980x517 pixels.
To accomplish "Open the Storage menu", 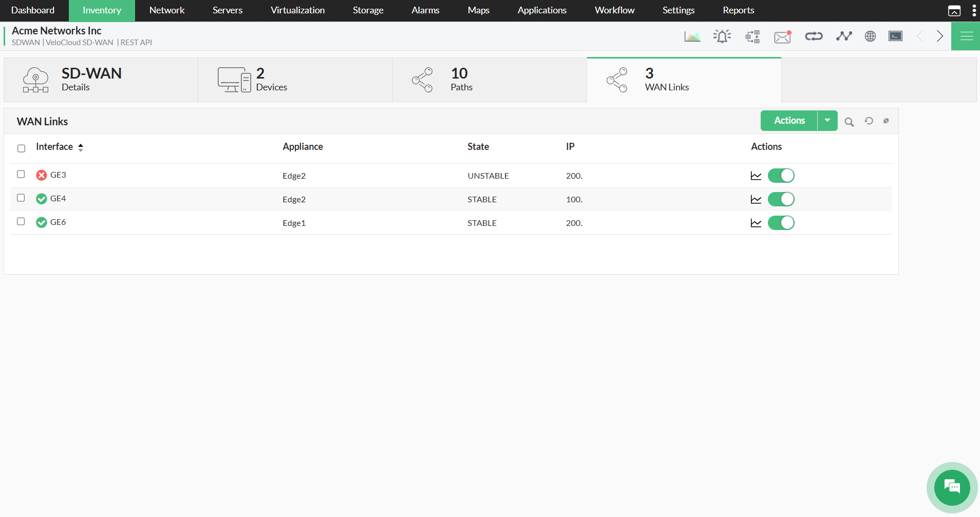I will [x=368, y=10].
